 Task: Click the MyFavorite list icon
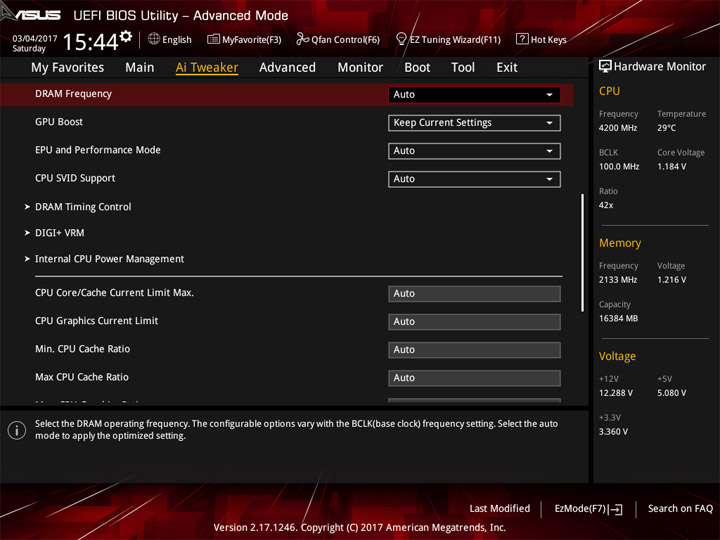click(214, 39)
